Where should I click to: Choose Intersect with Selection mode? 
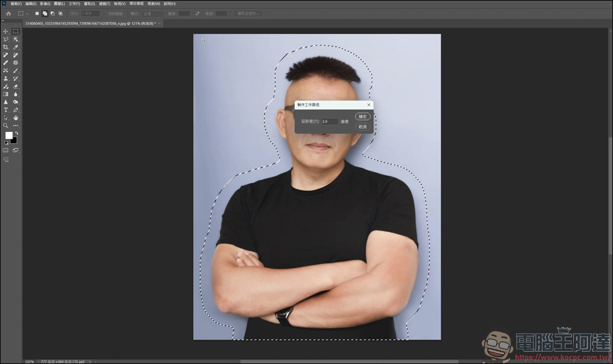(x=60, y=13)
